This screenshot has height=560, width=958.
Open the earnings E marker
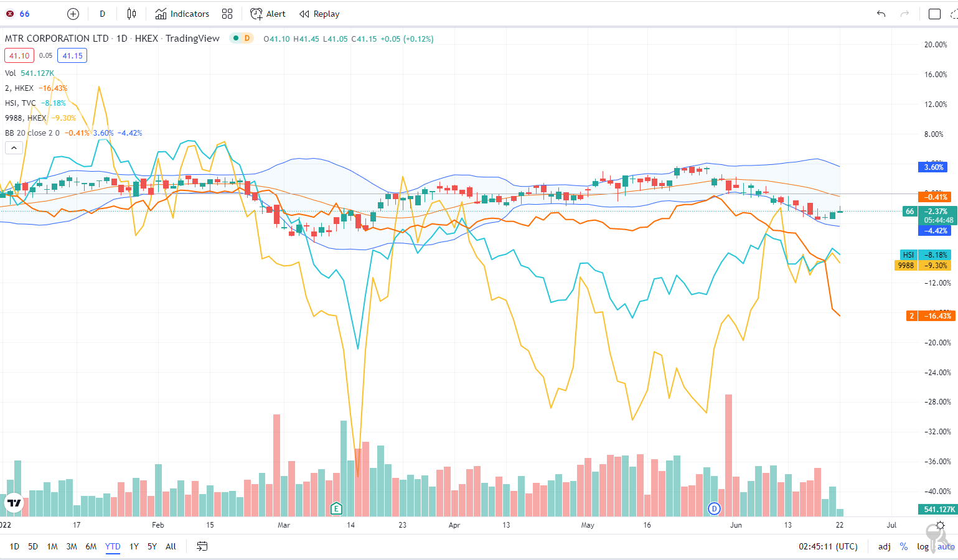[336, 508]
